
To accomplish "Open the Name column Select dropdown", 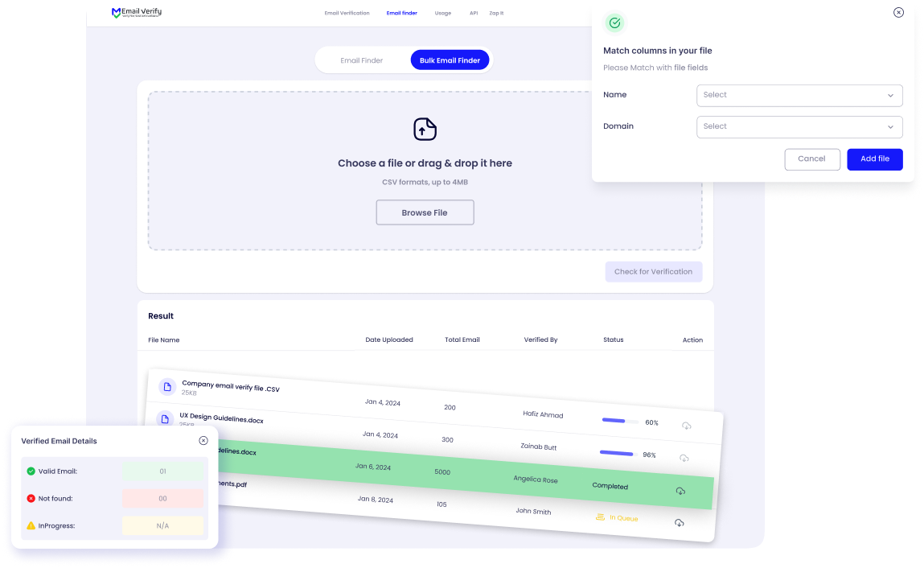I will point(799,96).
